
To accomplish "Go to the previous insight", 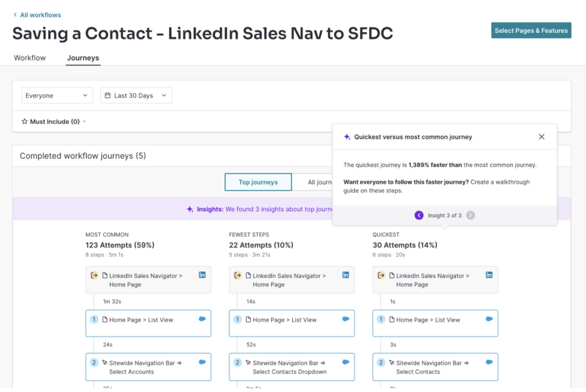I will click(x=419, y=215).
